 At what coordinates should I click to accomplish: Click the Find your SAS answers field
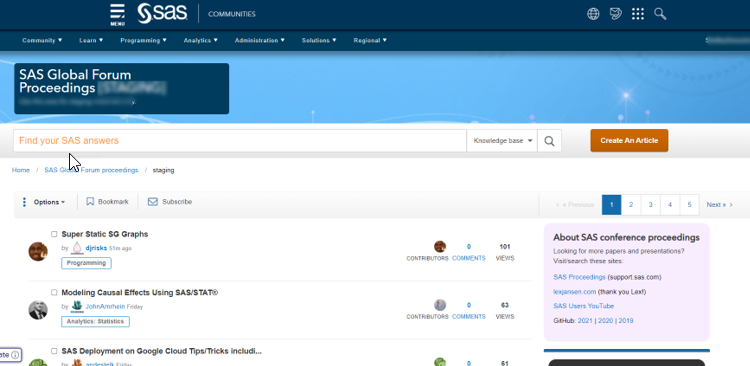pos(240,141)
